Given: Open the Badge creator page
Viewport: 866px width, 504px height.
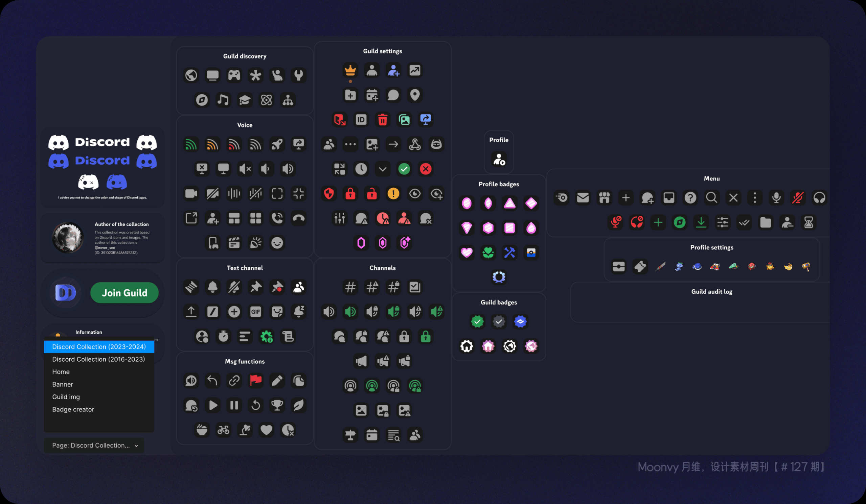Looking at the screenshot, I should (99, 409).
